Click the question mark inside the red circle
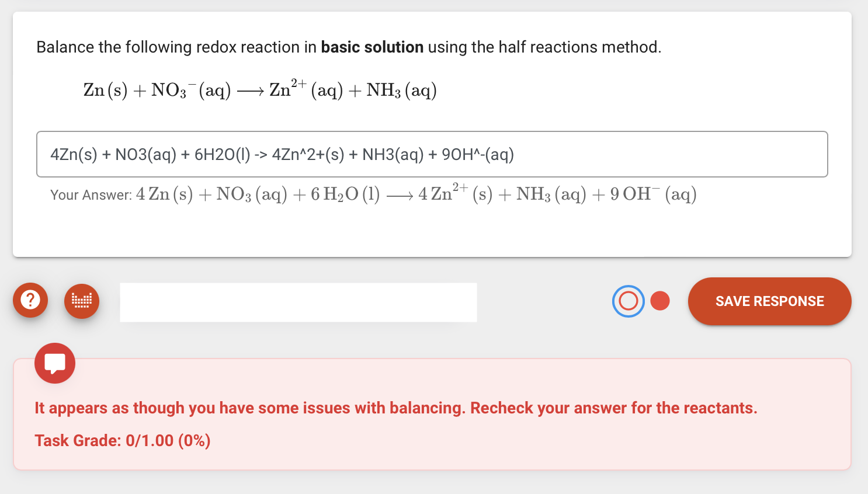 (30, 300)
